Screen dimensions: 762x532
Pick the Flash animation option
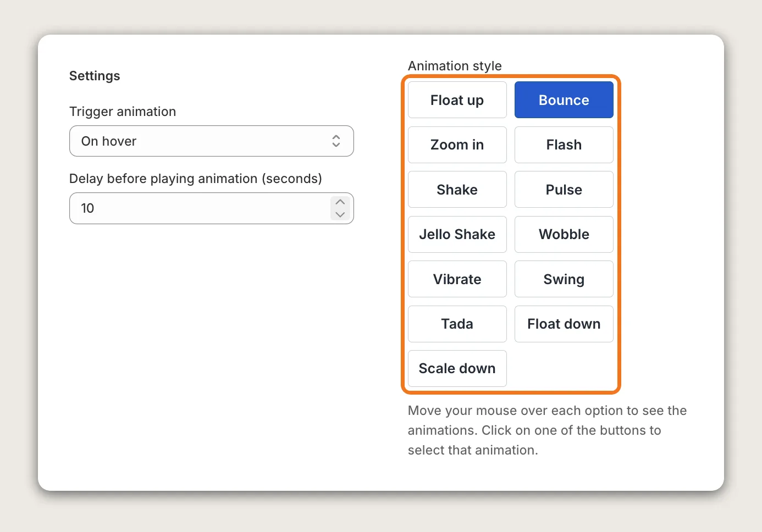[564, 145]
